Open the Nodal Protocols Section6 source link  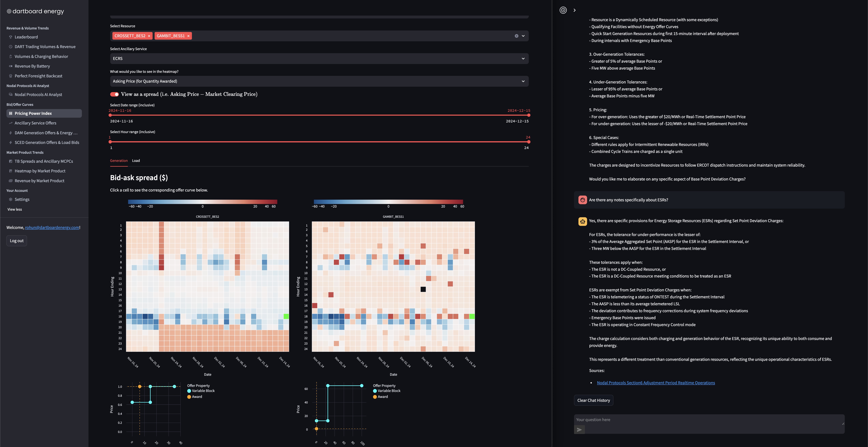(656, 383)
